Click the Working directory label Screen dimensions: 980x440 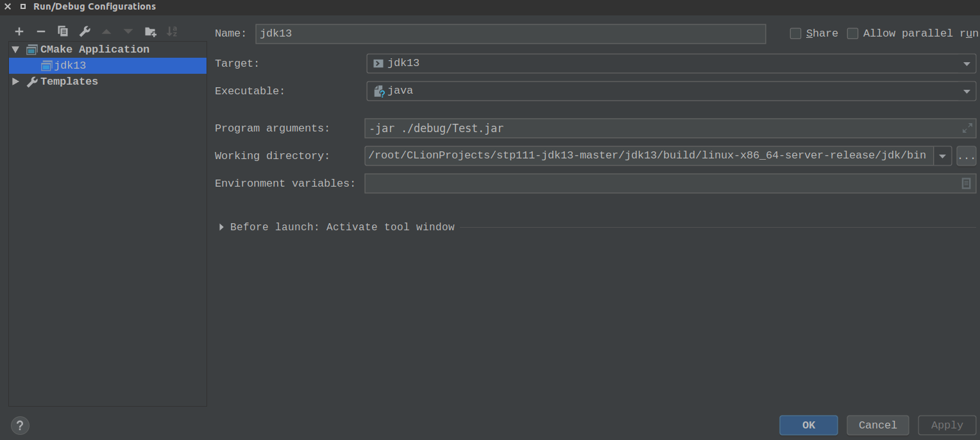(x=273, y=156)
